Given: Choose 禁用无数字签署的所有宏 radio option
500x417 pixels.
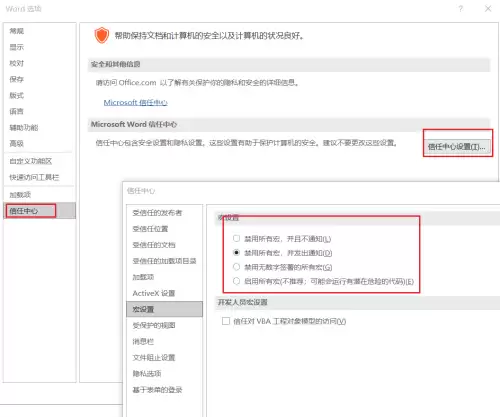Looking at the screenshot, I should pos(236,267).
